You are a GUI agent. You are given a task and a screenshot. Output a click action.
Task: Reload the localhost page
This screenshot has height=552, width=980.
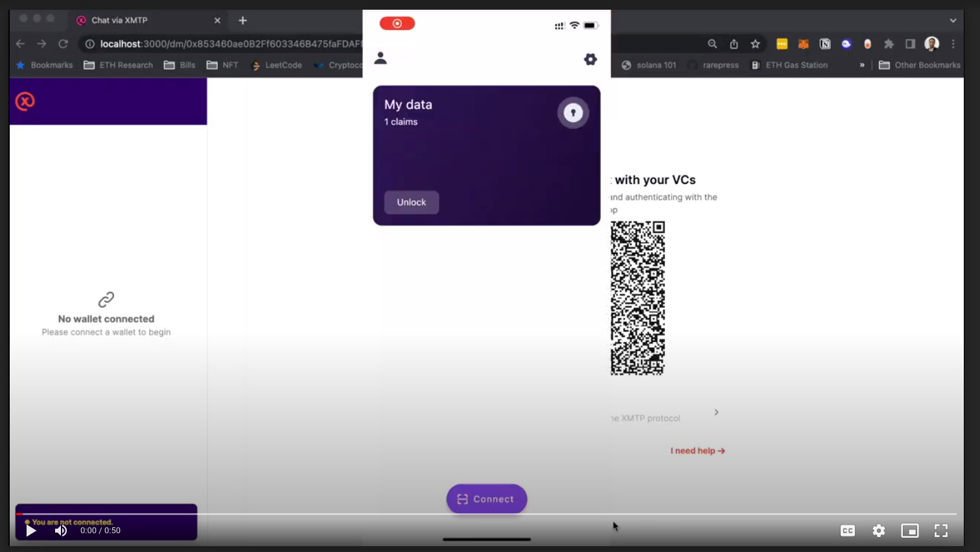[63, 44]
